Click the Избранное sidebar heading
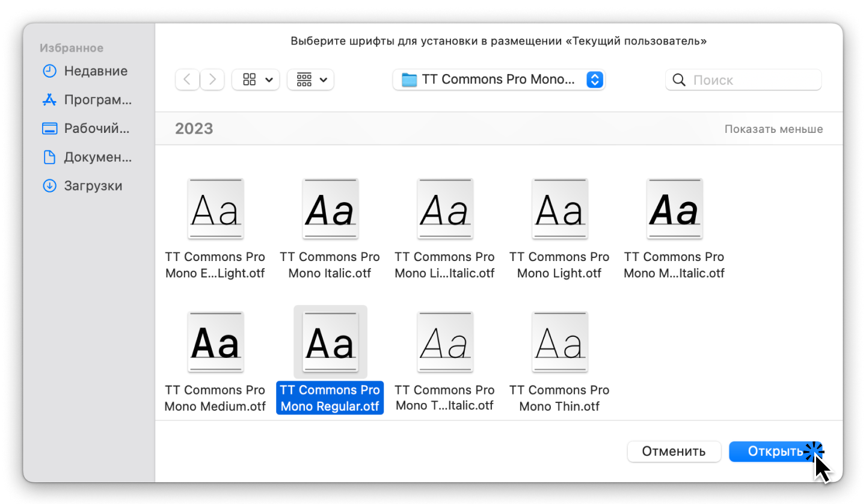The width and height of the screenshot is (866, 504). tap(72, 48)
